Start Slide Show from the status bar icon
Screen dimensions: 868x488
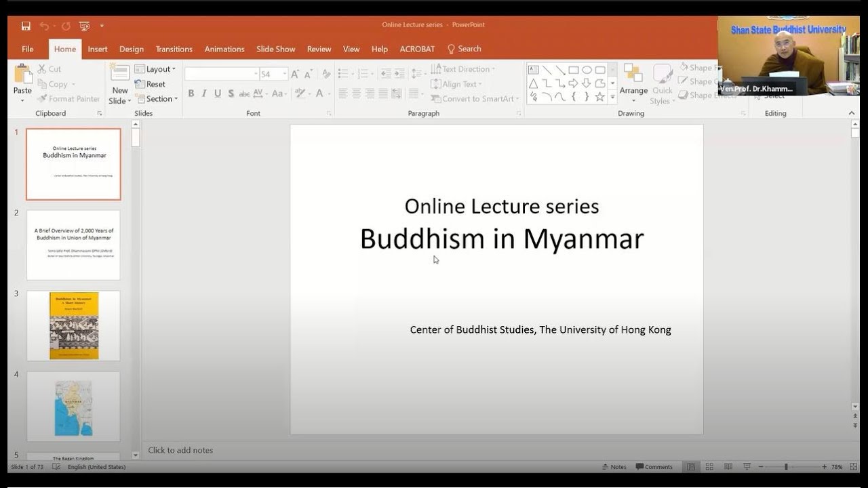point(747,467)
